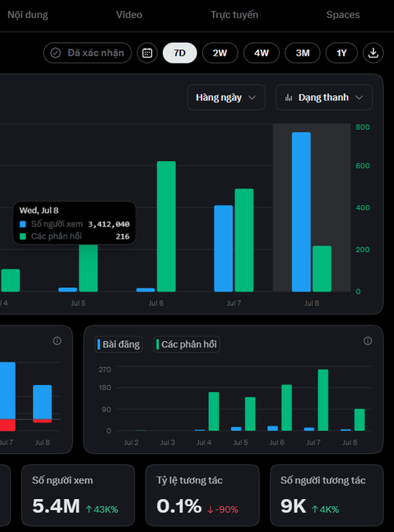Viewport: 394px width, 532px height.
Task: Click the blue Jul 8 stacked bar in left card
Action: pyautogui.click(x=42, y=402)
